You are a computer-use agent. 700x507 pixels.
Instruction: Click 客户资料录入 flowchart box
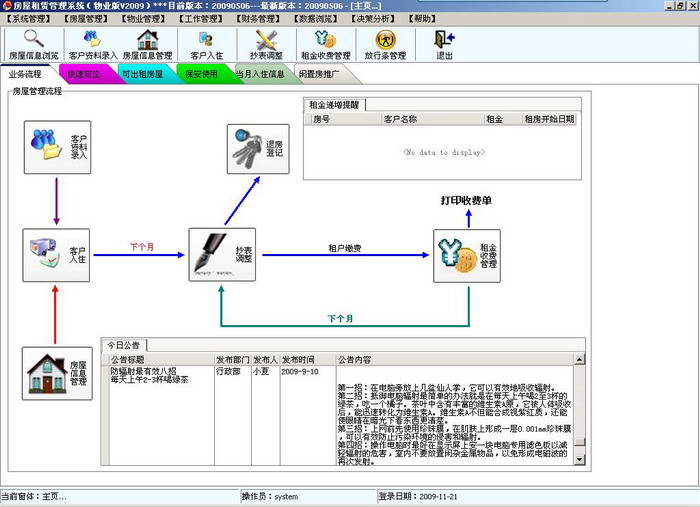tap(57, 147)
